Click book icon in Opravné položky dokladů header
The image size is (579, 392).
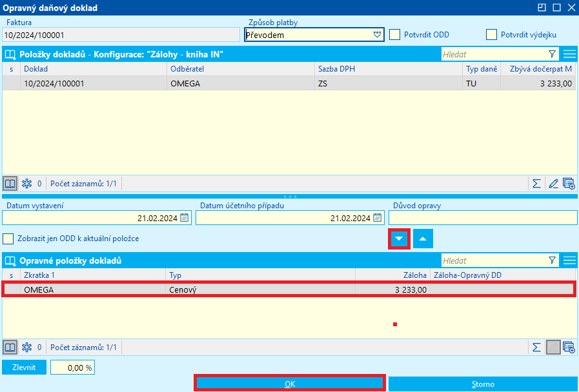tap(10, 260)
